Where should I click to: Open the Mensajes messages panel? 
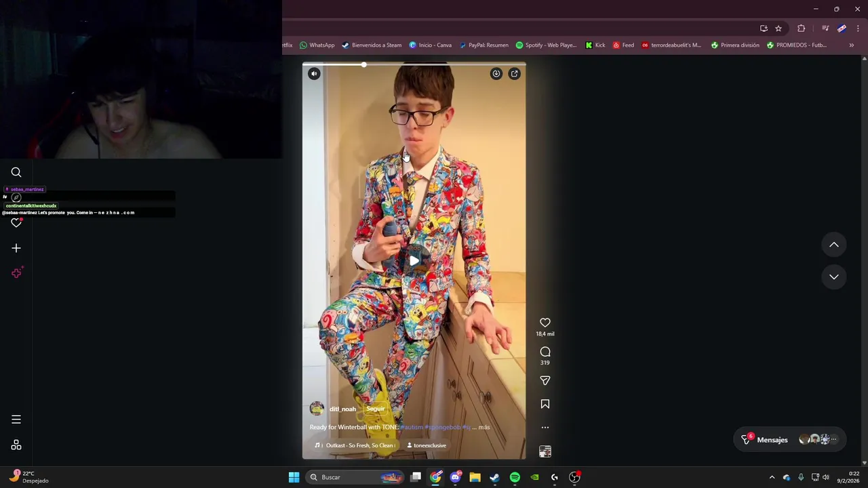click(x=789, y=440)
